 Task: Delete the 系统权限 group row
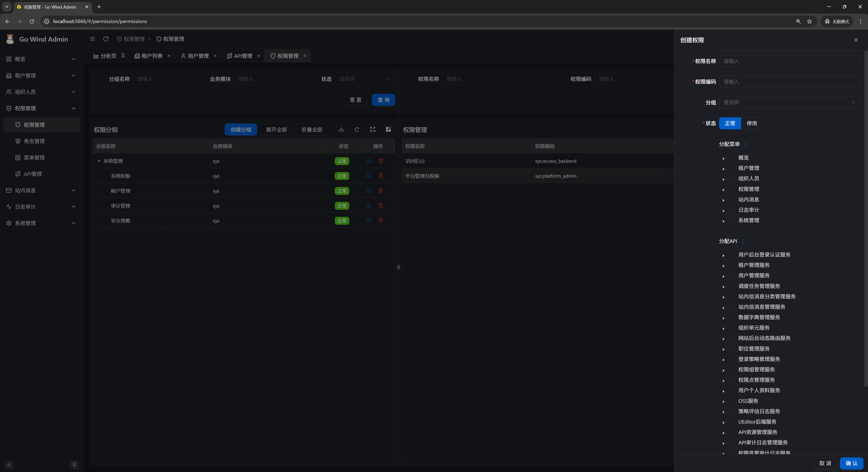(381, 175)
